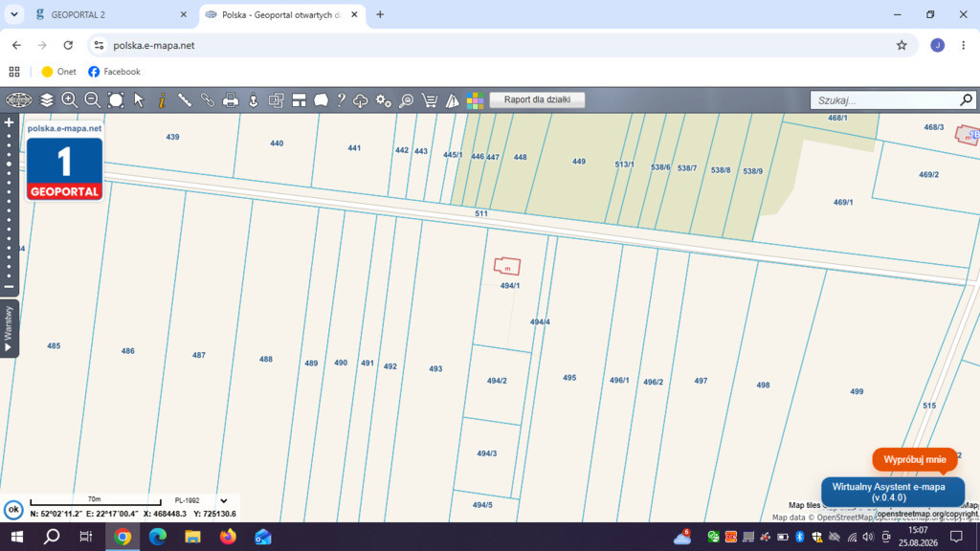Click the Wypróbuj mnie button
This screenshot has width=980, height=551.
[x=914, y=460]
